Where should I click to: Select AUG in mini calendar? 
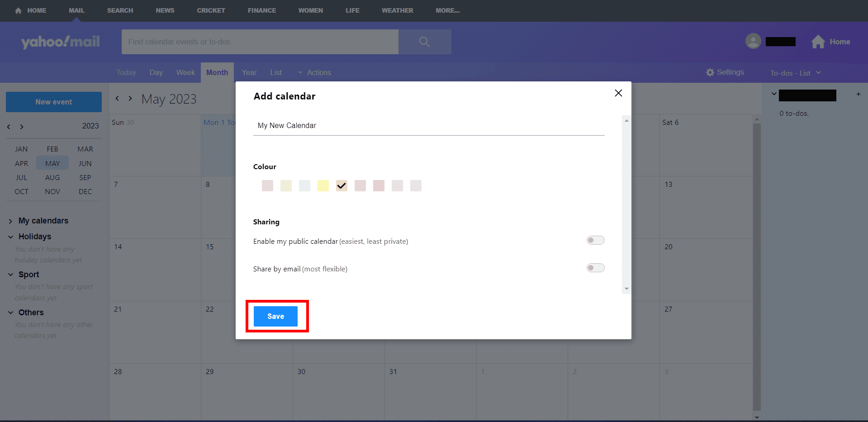click(x=52, y=177)
